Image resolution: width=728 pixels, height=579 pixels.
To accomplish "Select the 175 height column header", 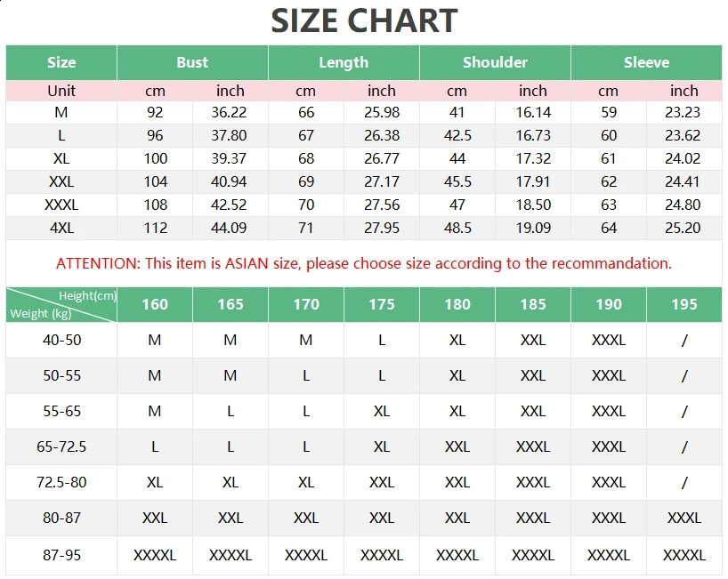I will click(382, 304).
